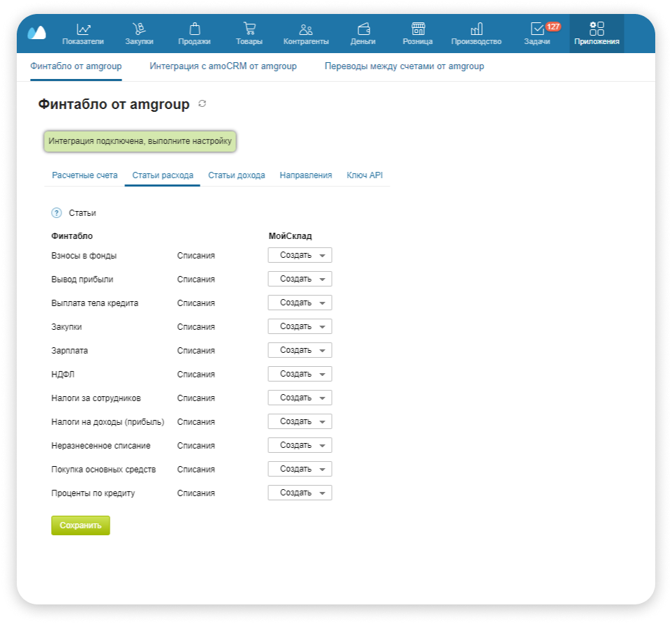This screenshot has height=624, width=672.
Task: Open the Показатели section icon
Action: [83, 29]
